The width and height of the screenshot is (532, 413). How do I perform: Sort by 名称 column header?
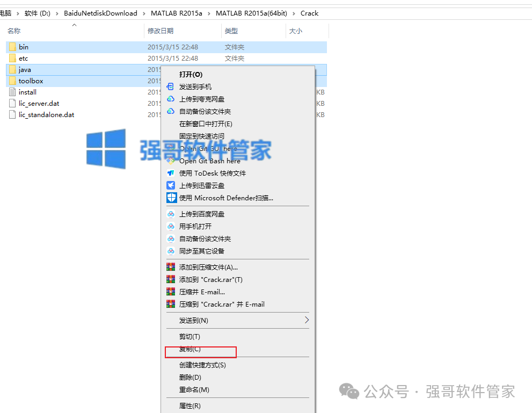pyautogui.click(x=14, y=31)
